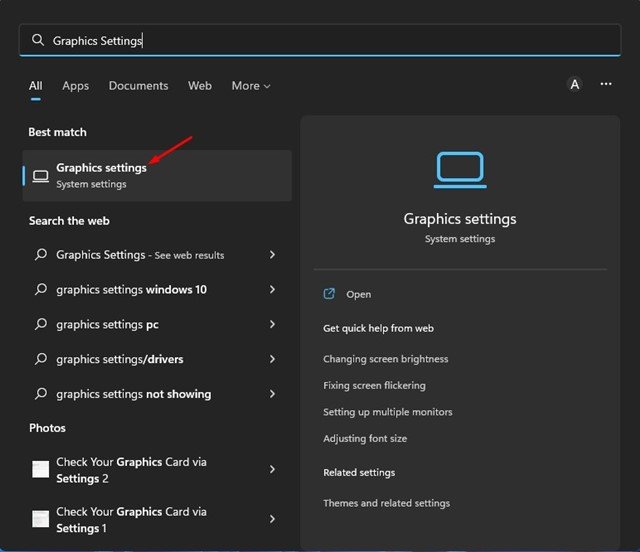Expand the More dropdown filter
640x552 pixels.
(251, 86)
